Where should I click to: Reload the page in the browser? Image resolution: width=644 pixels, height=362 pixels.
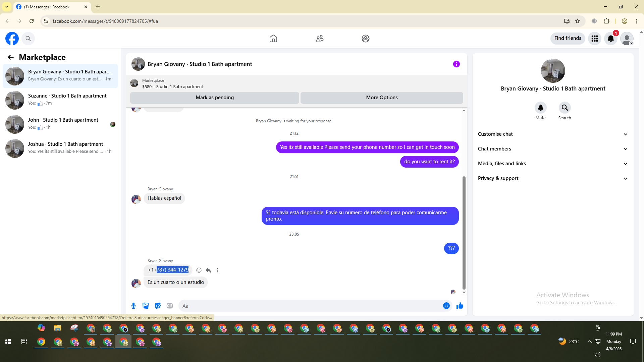32,21
